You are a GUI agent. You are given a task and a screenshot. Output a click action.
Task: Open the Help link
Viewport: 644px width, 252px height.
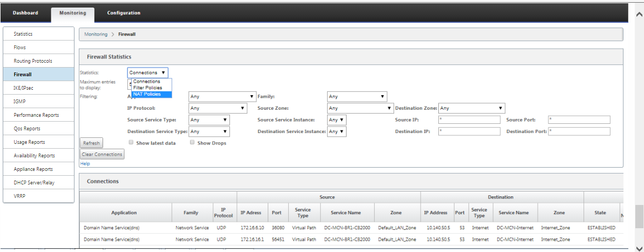click(85, 164)
